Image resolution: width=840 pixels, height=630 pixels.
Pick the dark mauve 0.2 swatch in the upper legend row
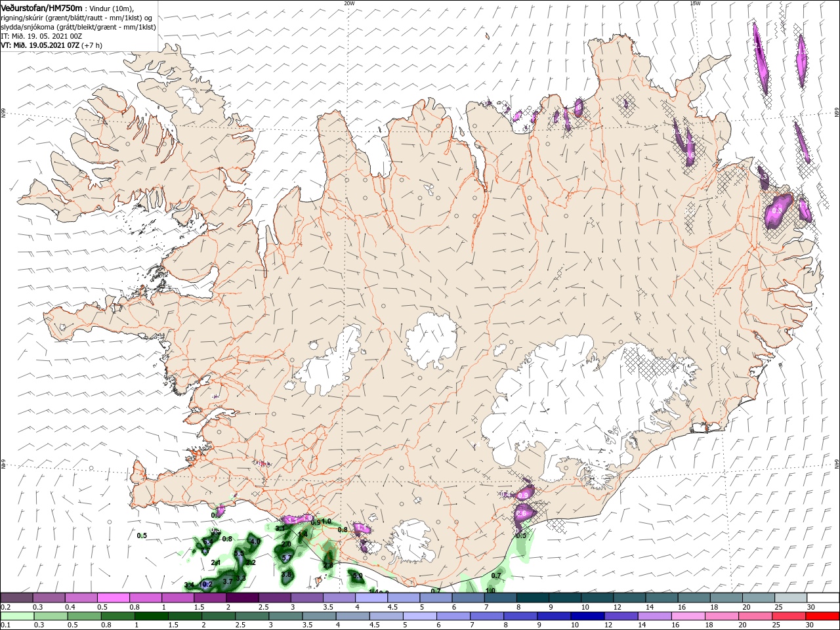click(17, 597)
